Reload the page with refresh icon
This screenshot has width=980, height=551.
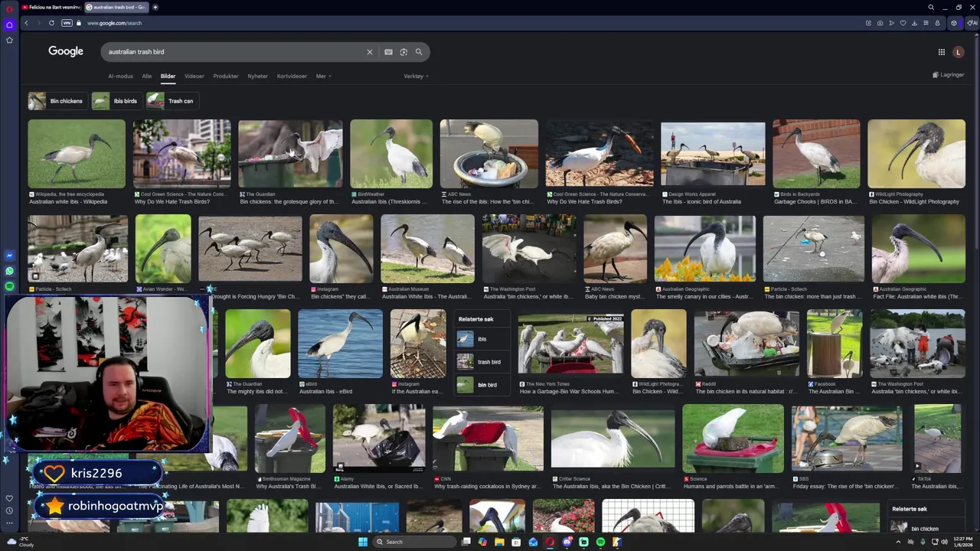point(51,23)
